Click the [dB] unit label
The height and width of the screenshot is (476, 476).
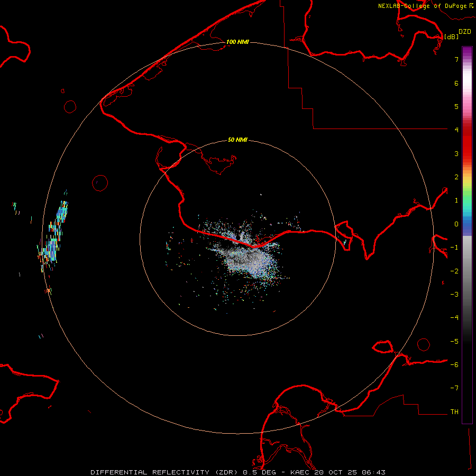pyautogui.click(x=451, y=36)
